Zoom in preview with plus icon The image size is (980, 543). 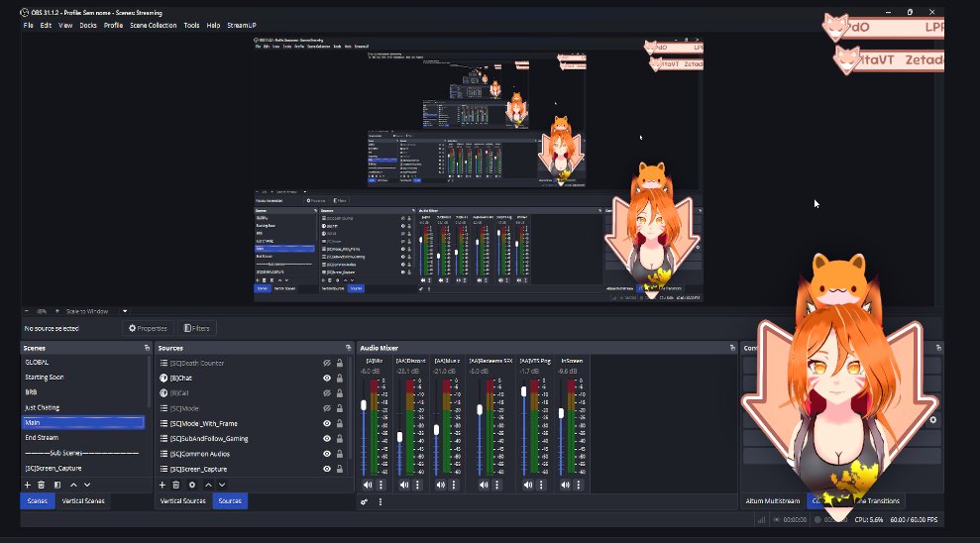(x=56, y=311)
